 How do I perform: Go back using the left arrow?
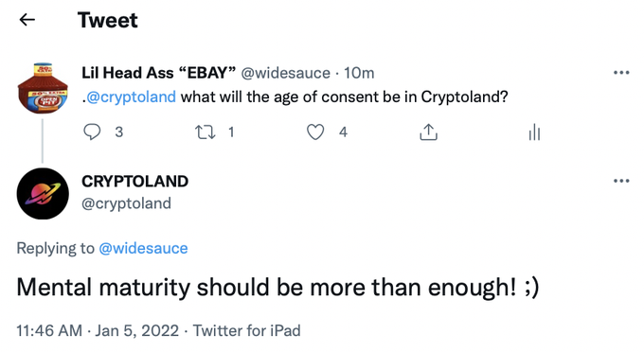pos(27,19)
